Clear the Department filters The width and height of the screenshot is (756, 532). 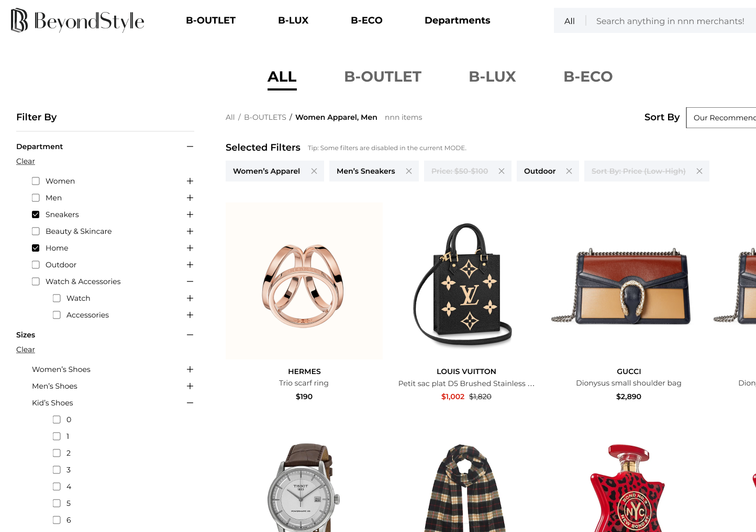point(26,161)
